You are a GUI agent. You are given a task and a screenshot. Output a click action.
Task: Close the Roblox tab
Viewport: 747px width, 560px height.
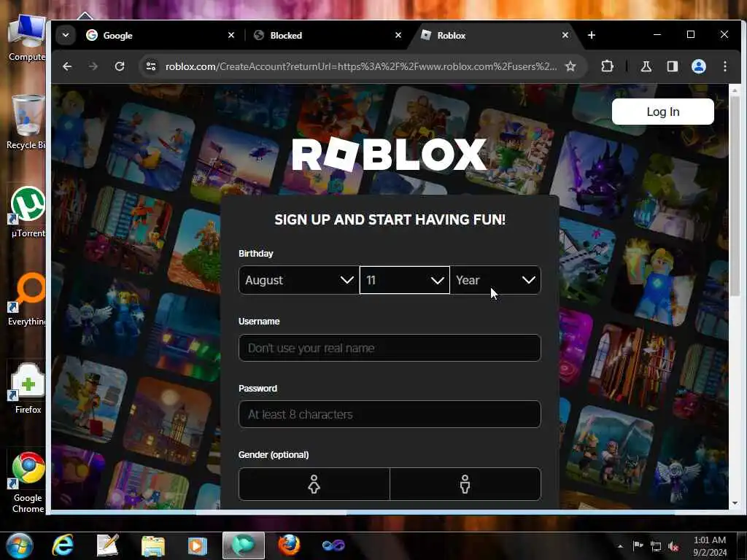pyautogui.click(x=565, y=35)
